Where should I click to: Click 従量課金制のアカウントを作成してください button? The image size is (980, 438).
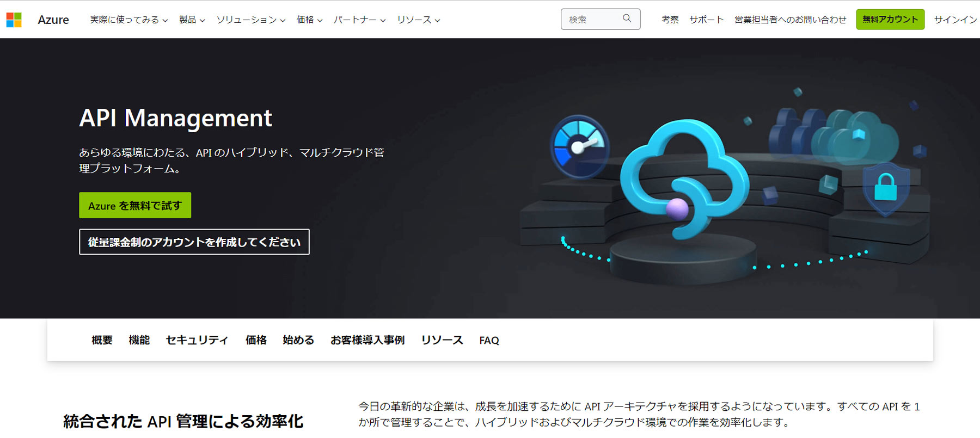194,242
